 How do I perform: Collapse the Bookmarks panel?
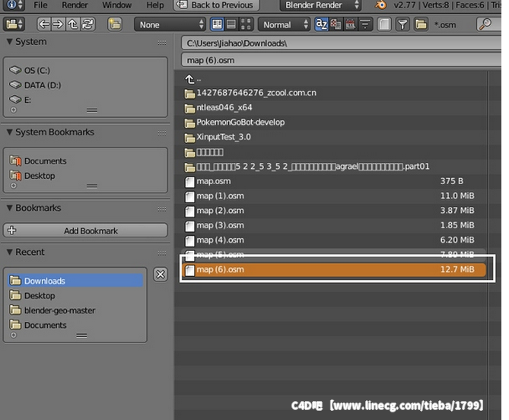point(10,208)
